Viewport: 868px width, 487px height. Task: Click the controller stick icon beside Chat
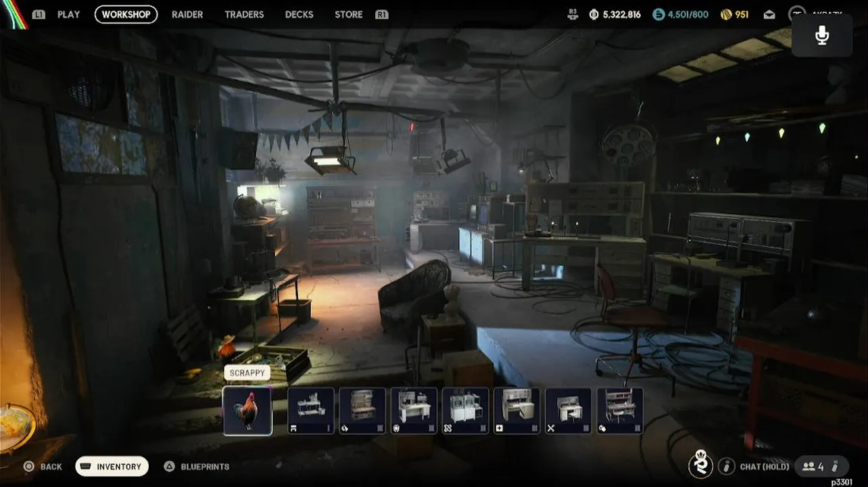pos(727,466)
